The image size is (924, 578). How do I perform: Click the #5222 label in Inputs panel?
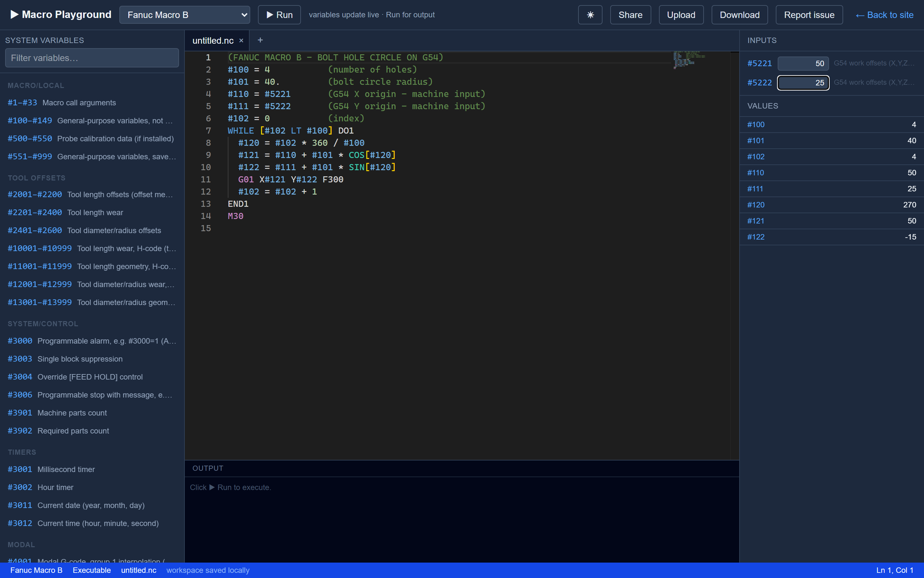[759, 83]
